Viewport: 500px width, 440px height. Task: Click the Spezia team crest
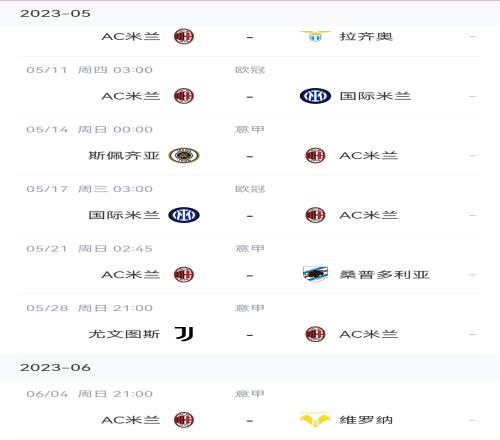coord(184,155)
